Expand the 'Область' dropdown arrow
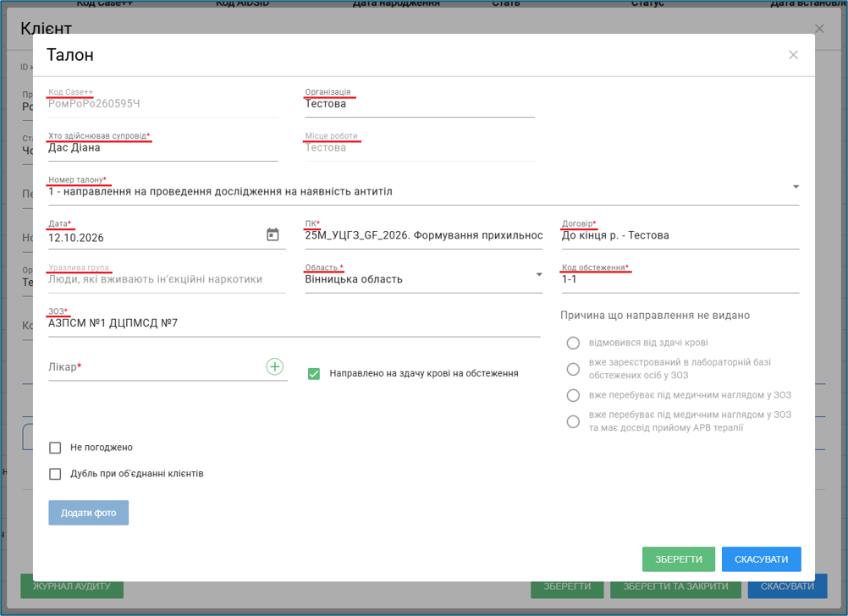 click(538, 275)
